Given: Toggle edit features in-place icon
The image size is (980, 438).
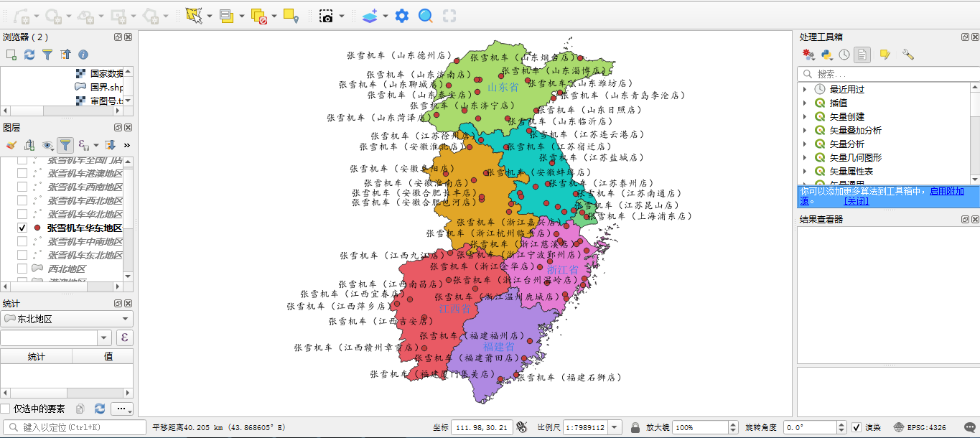Looking at the screenshot, I should [x=885, y=55].
